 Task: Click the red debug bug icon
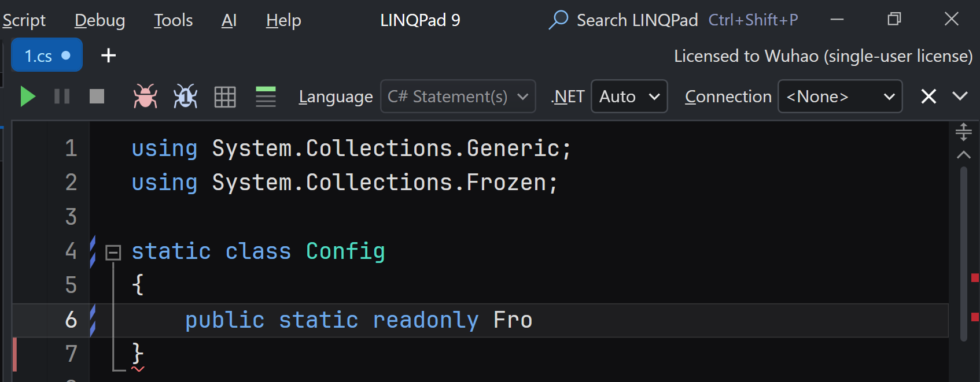145,97
